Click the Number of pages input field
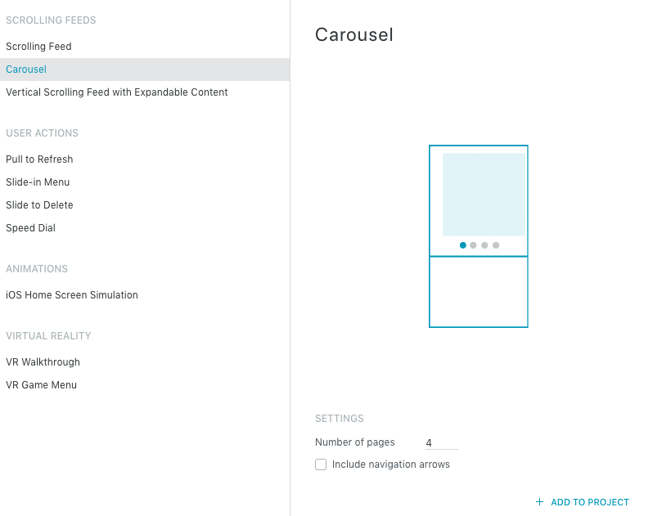The width and height of the screenshot is (653, 516). pyautogui.click(x=441, y=443)
